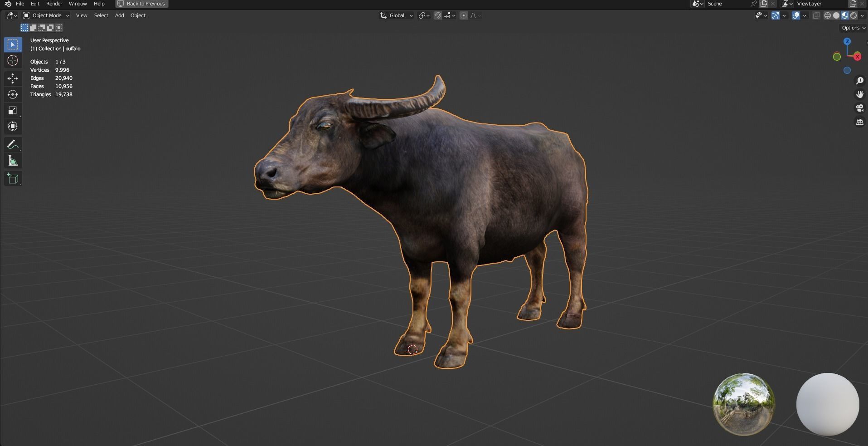Viewport: 868px width, 446px height.
Task: Open the Render menu
Action: coord(54,4)
